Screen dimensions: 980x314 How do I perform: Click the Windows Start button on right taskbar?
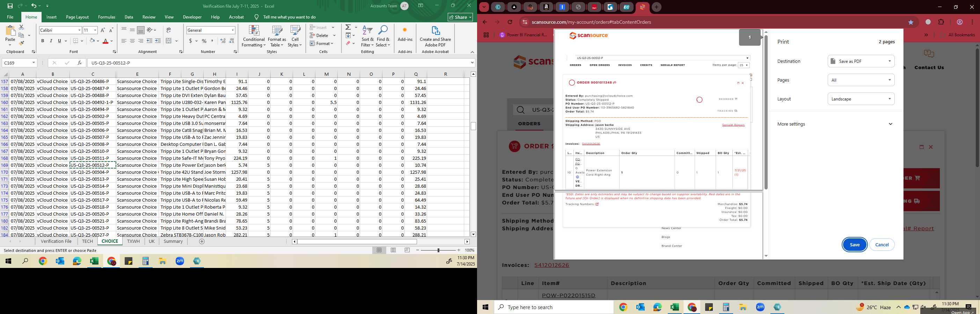(485, 307)
